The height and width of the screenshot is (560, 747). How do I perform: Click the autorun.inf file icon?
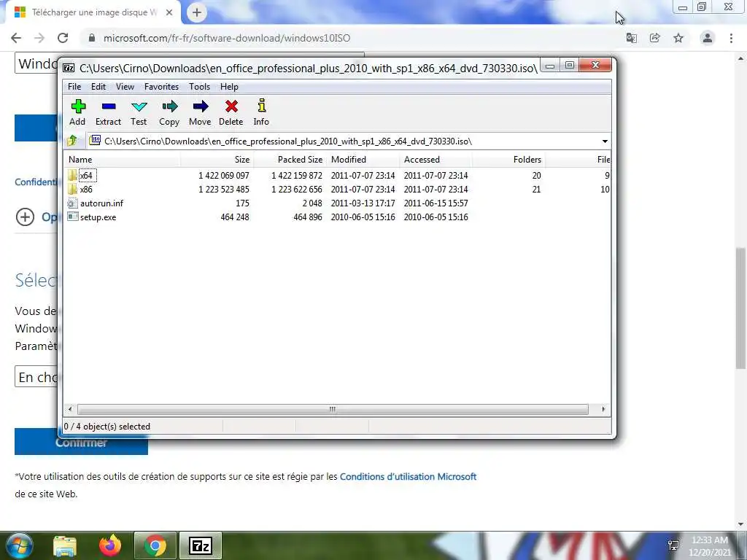click(x=72, y=203)
